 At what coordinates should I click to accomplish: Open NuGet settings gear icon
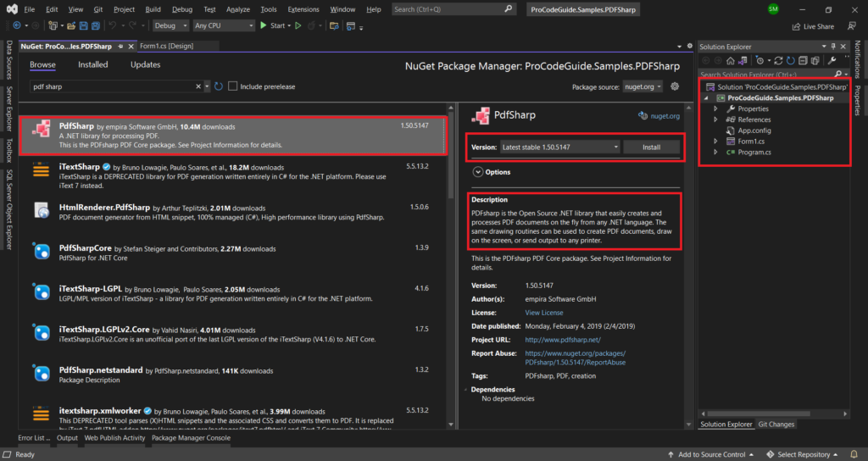pyautogui.click(x=674, y=86)
